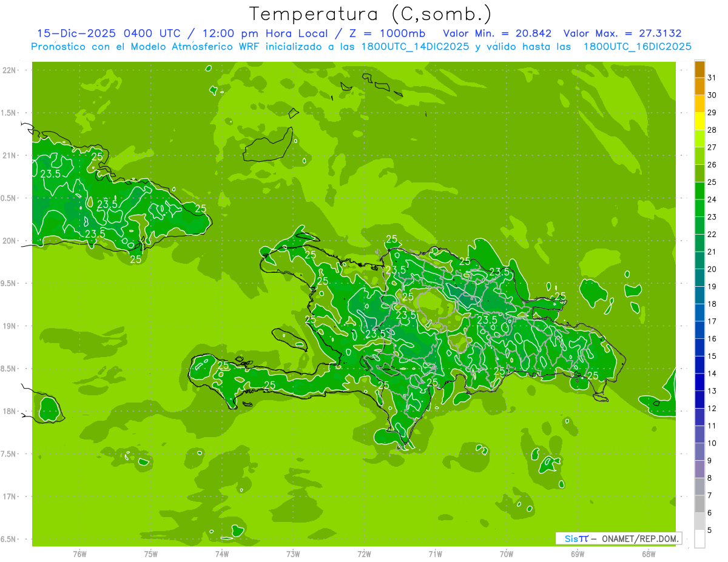Screen dimensions: 728x562
Task: Click the blue legend band between 16 and 17
Action: [x=699, y=330]
